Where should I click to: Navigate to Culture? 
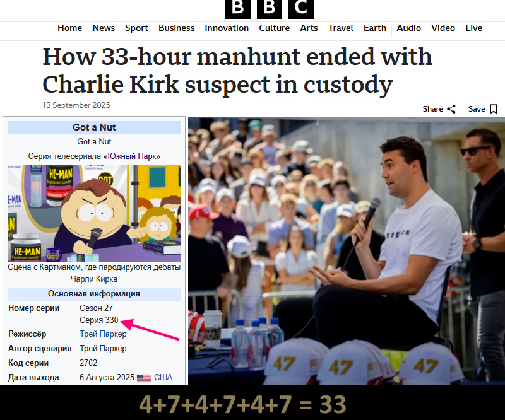275,28
